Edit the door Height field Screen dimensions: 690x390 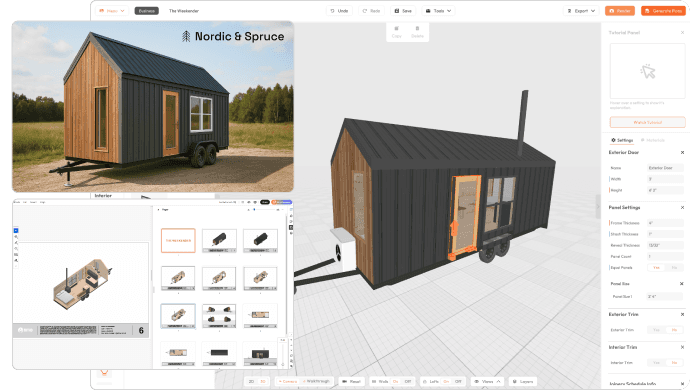tap(665, 190)
